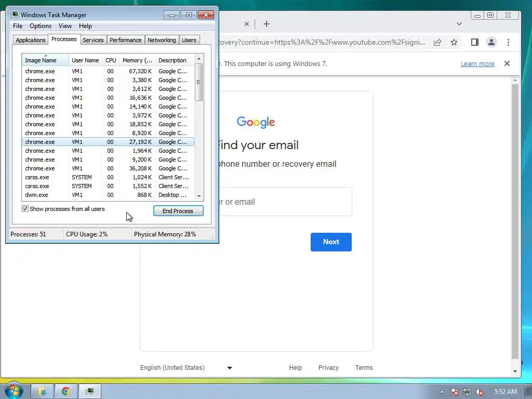Click process list scroll up arrow
Screen dimensions: 532x399
pos(199,59)
